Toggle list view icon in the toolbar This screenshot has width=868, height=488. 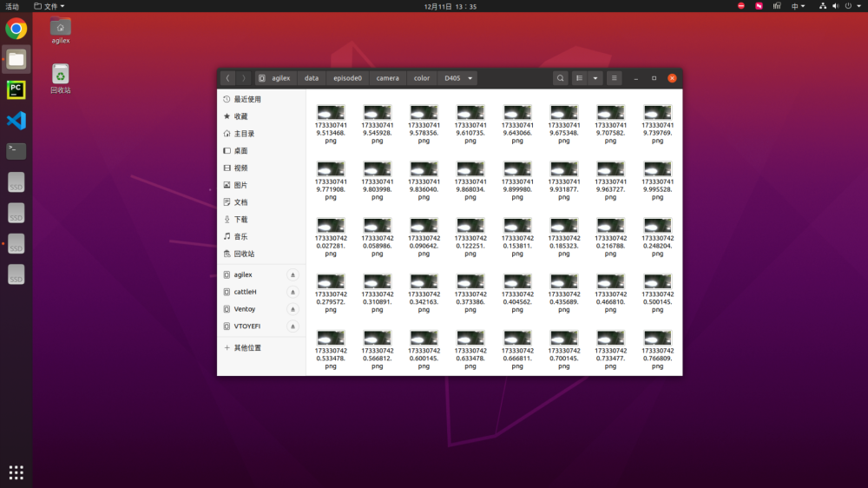click(580, 78)
